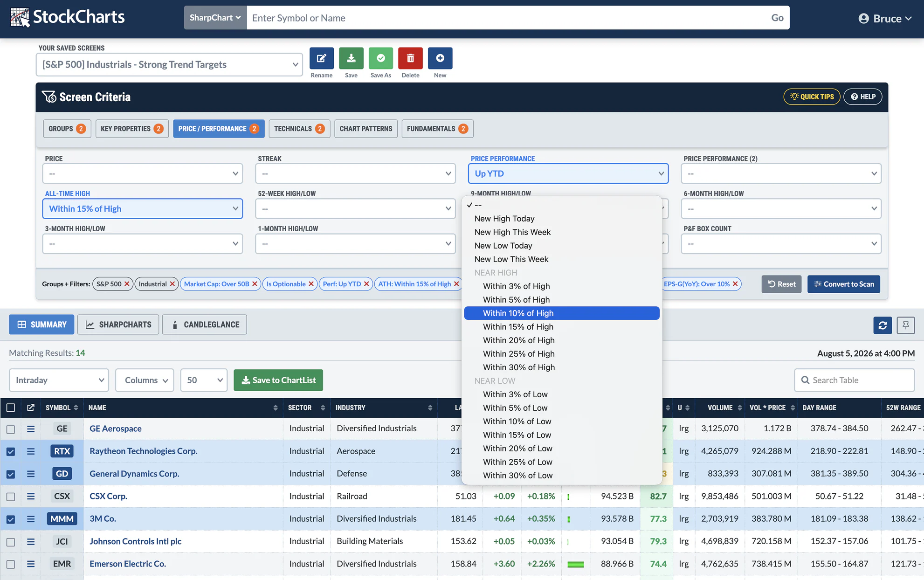Open the Quick Tips button

coord(812,97)
